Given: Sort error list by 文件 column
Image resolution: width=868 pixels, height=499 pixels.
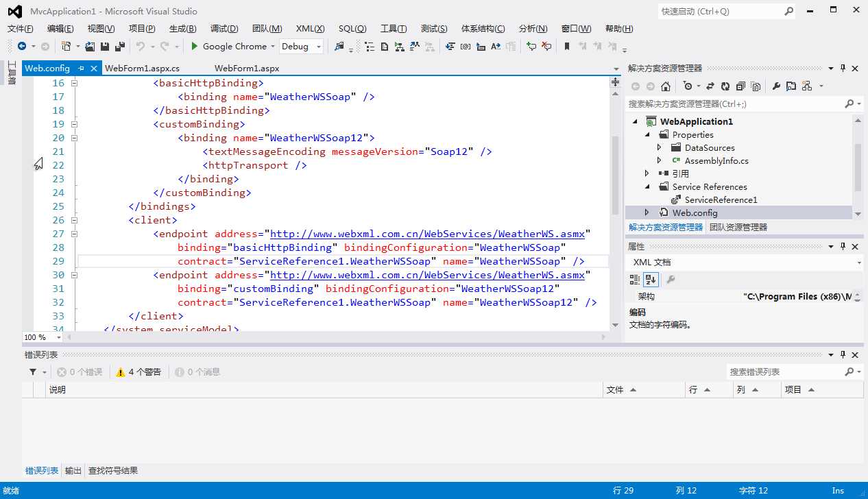Looking at the screenshot, I should [644, 389].
